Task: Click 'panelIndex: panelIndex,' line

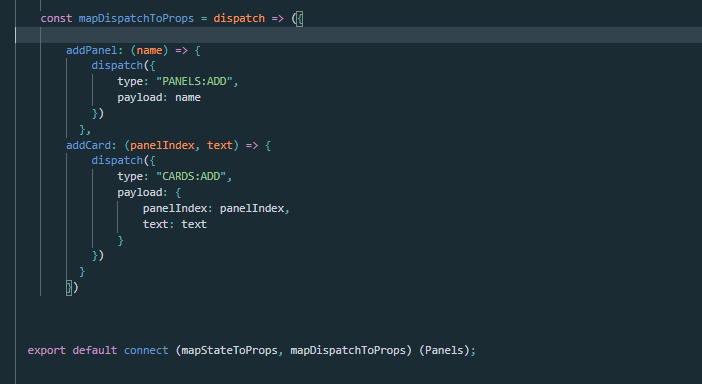Action: (x=216, y=209)
